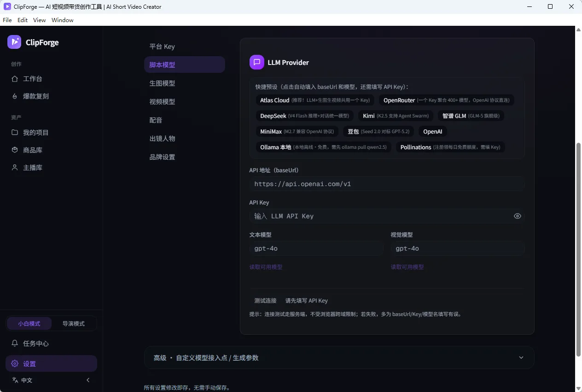This screenshot has width=582, height=392.
Task: Select the 配音 settings tab
Action: [185, 120]
